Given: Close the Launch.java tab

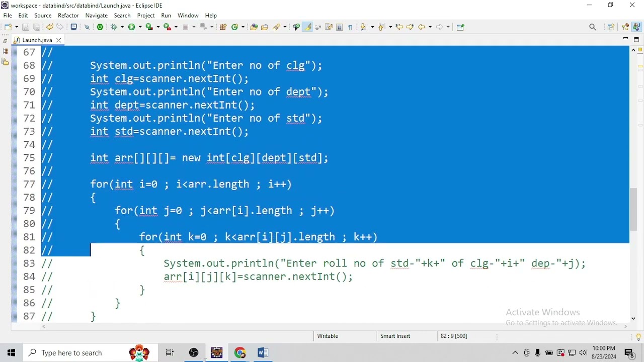Looking at the screenshot, I should (59, 40).
